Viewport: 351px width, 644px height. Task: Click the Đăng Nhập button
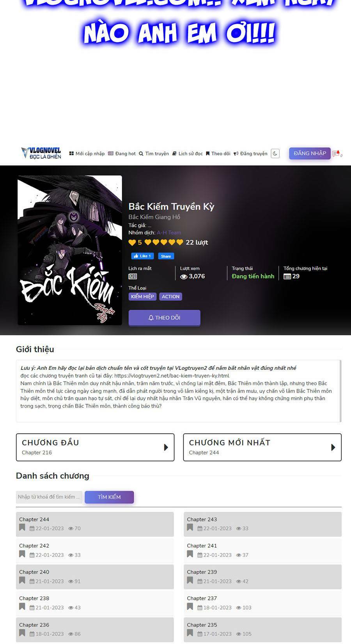pos(310,153)
